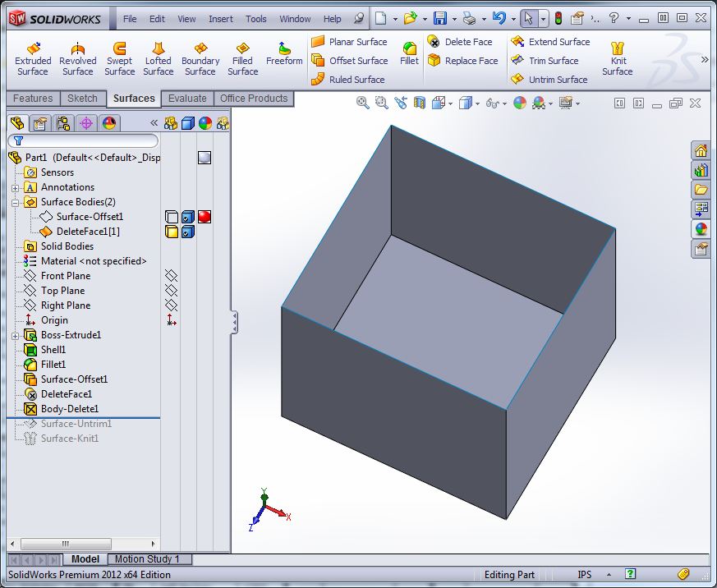Select the Boundary Surface tool

tap(200, 59)
